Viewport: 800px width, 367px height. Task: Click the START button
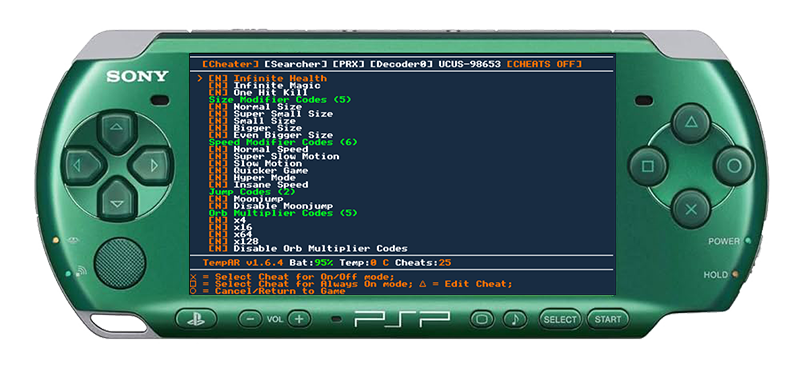pyautogui.click(x=608, y=320)
